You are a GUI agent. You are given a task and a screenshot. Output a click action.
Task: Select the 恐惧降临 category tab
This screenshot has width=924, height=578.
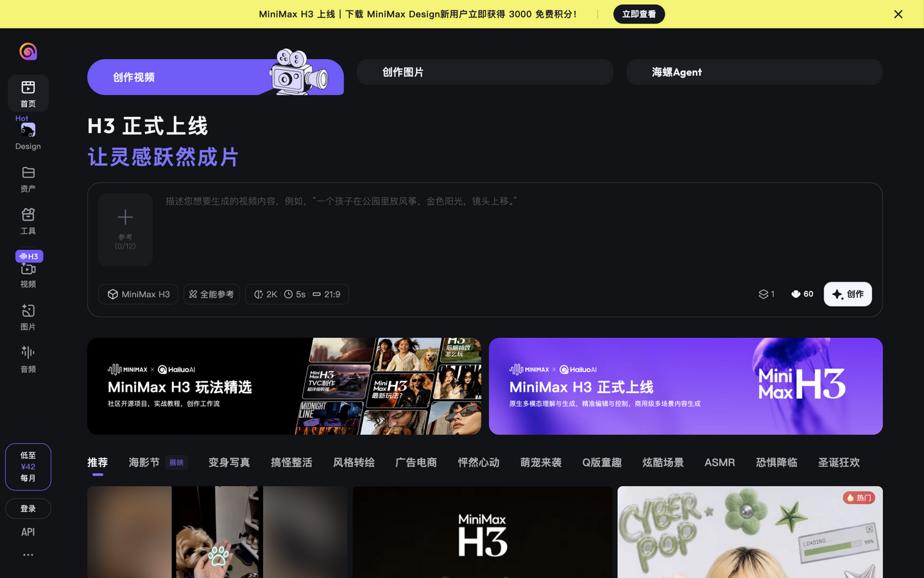click(x=776, y=462)
